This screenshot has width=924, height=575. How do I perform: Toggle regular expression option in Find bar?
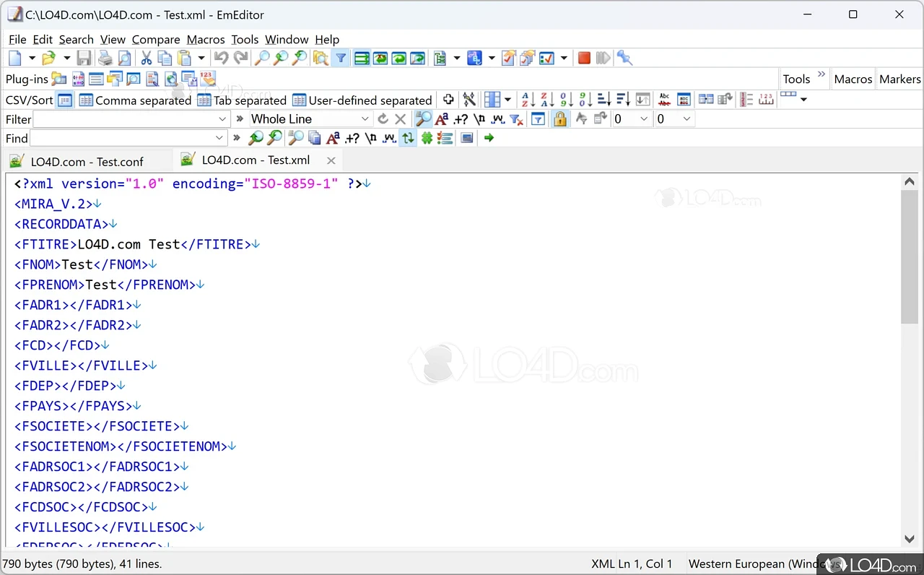(x=352, y=138)
